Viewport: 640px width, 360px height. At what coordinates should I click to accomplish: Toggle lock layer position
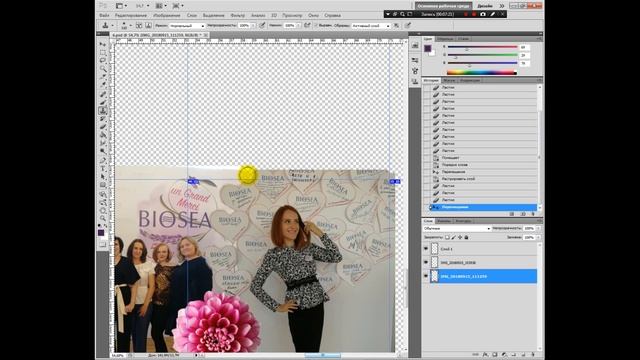pos(460,237)
